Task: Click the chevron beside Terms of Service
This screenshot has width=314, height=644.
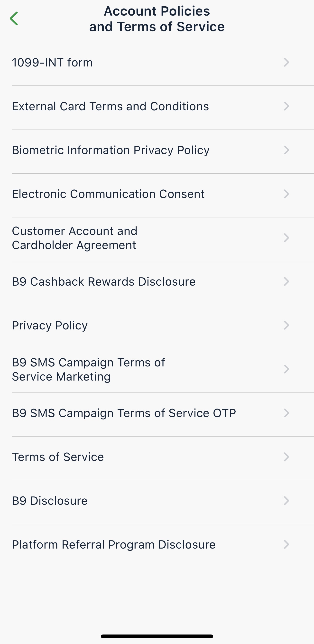Action: coord(286,457)
